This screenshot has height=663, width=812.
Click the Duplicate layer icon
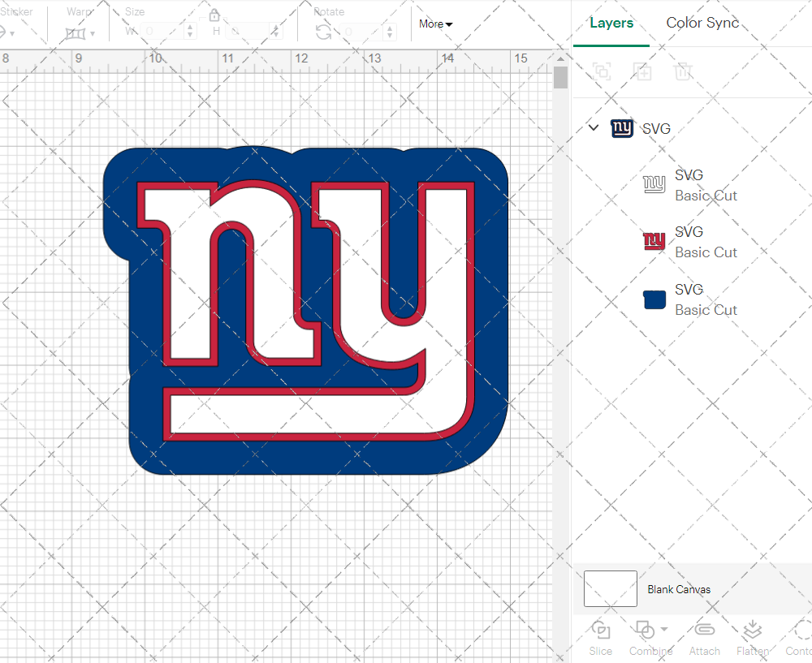click(x=642, y=71)
